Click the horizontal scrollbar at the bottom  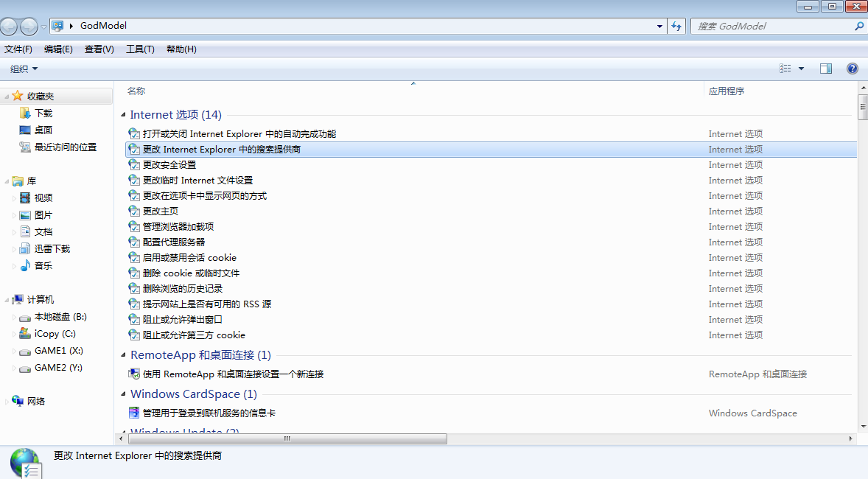point(287,438)
